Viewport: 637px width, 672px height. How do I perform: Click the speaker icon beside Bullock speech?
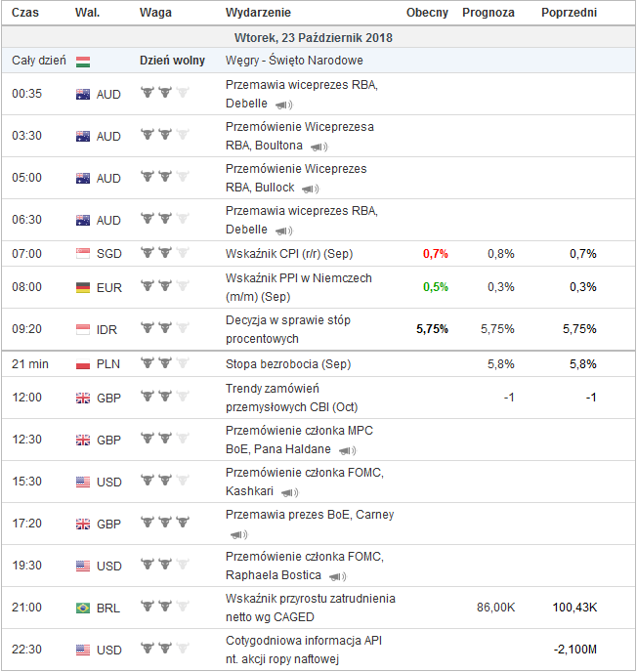tap(311, 189)
